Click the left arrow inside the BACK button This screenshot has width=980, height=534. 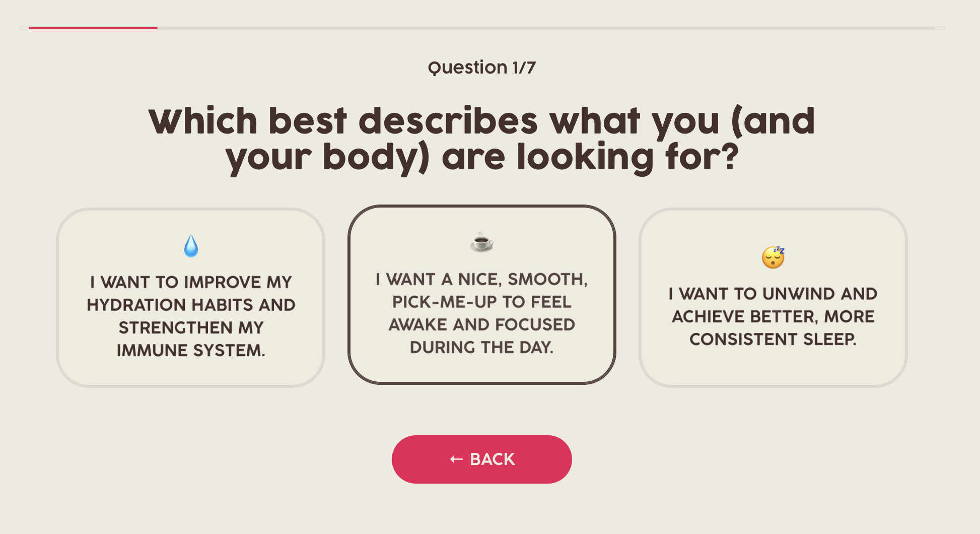pyautogui.click(x=455, y=458)
